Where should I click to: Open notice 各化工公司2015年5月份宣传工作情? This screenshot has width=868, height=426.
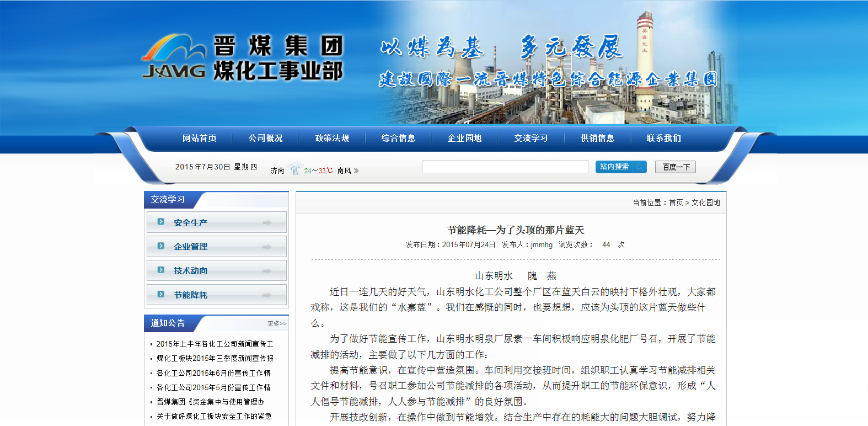[x=213, y=388]
